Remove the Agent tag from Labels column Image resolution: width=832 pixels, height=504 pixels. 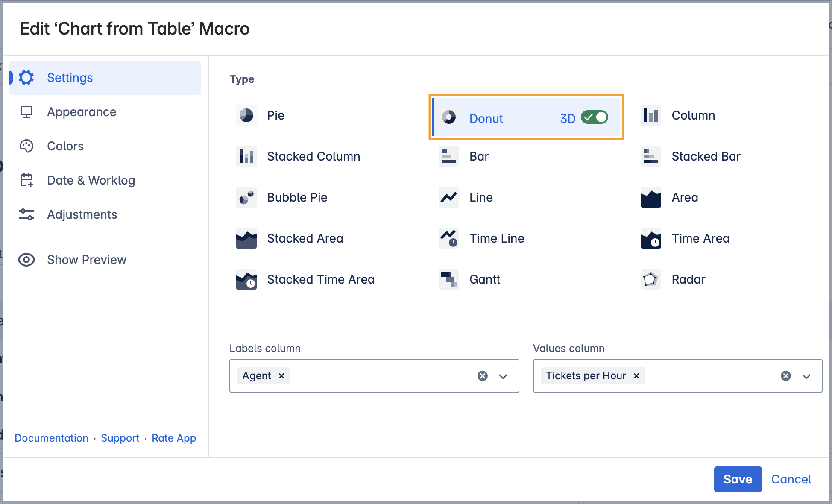coord(281,376)
